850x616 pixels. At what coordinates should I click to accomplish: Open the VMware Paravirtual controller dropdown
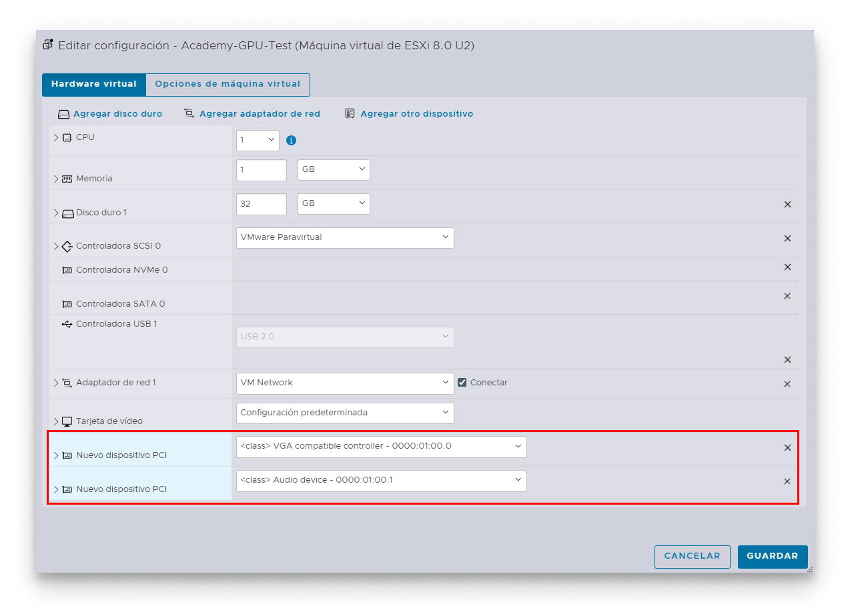pyautogui.click(x=345, y=238)
